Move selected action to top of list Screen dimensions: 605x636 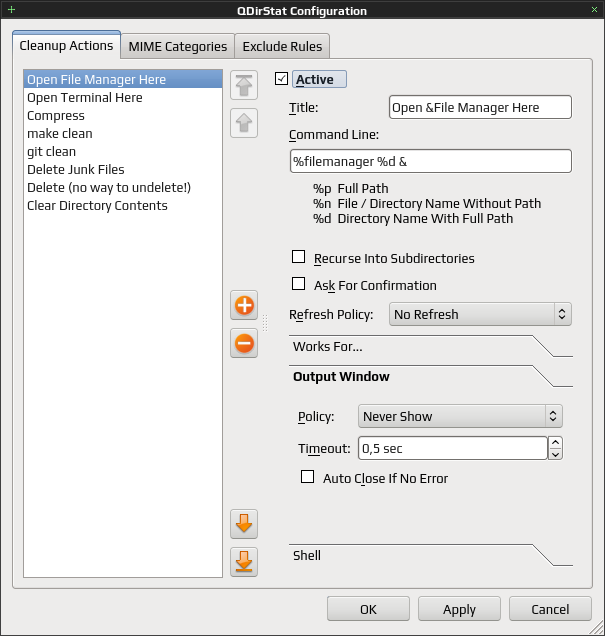coord(244,85)
